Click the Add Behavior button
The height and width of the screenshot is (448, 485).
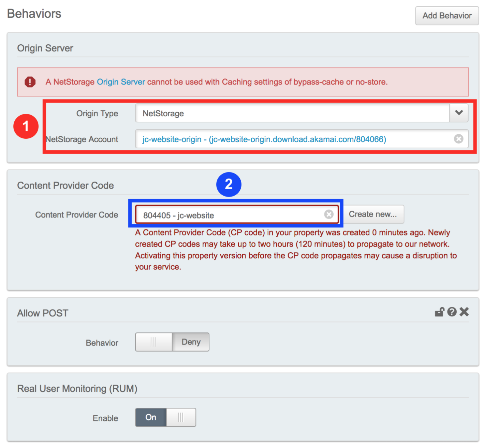[447, 16]
